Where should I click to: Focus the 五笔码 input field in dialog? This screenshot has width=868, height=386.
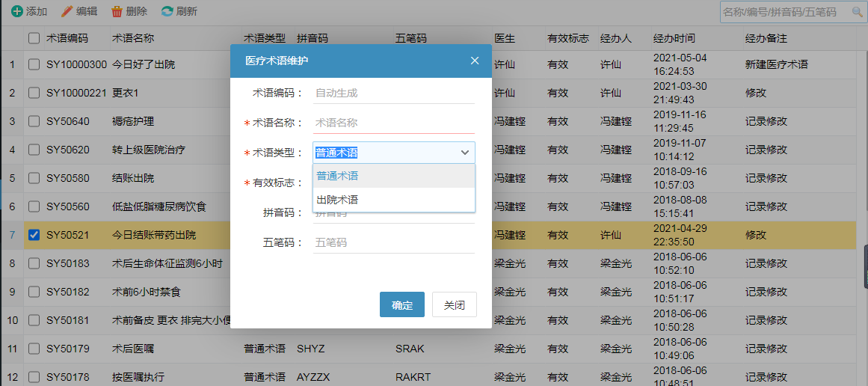tap(393, 242)
